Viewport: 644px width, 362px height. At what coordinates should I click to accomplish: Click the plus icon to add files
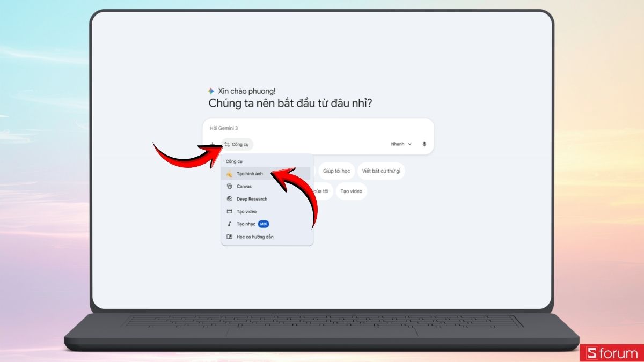tap(213, 144)
